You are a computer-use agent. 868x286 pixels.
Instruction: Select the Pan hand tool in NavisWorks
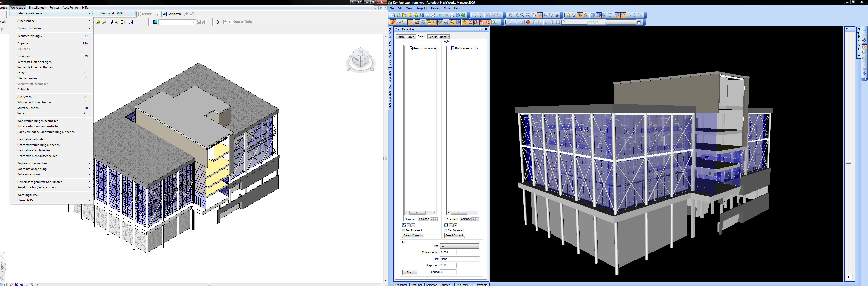pyautogui.click(x=534, y=15)
